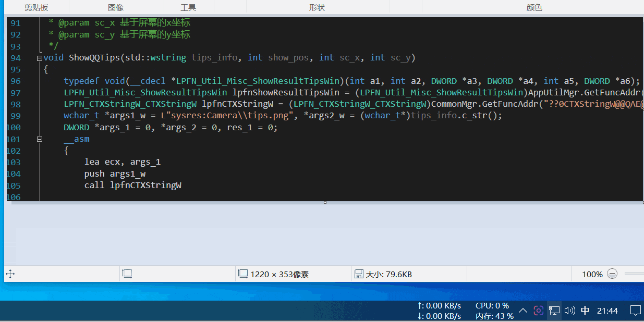The image size is (644, 322).
Task: Open the Snipaste screenshot icon in the tray
Action: click(x=538, y=310)
